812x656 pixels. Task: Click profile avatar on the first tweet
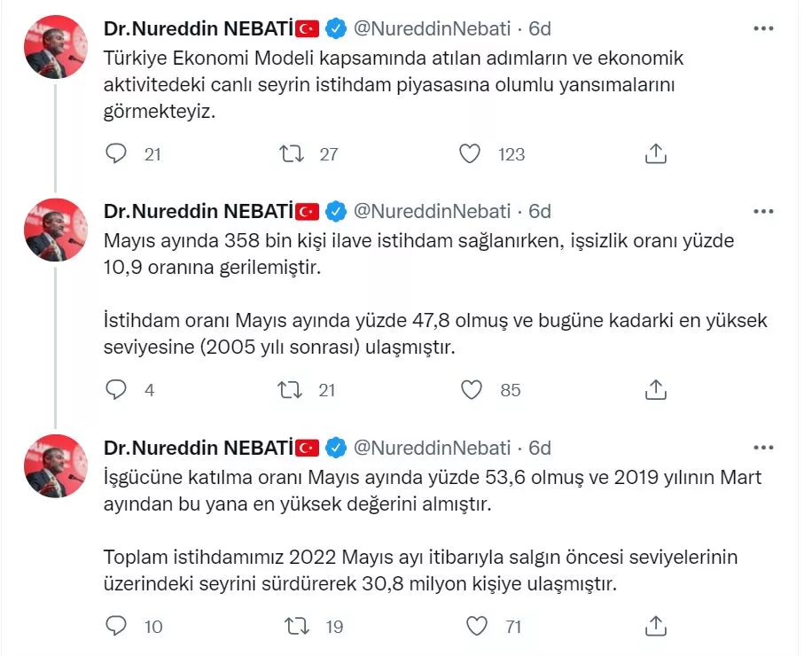pyautogui.click(x=55, y=47)
